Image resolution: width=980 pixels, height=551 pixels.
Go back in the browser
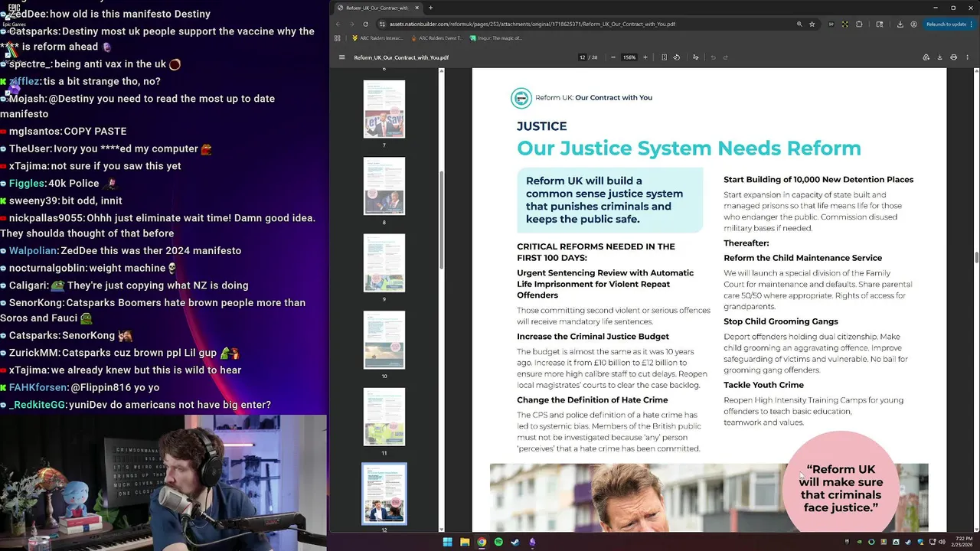pyautogui.click(x=338, y=24)
